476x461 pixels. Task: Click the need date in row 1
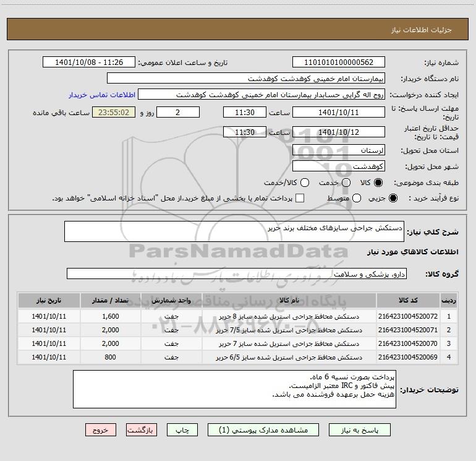point(49,316)
